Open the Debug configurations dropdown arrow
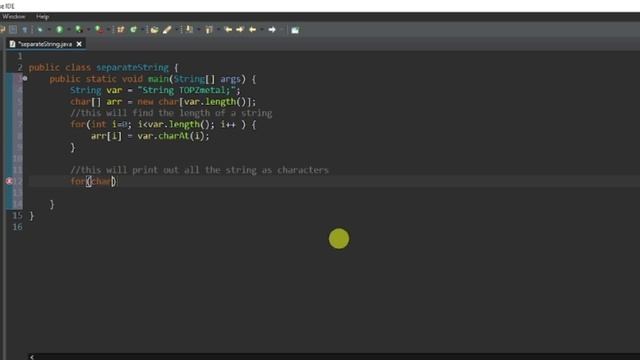The height and width of the screenshot is (360, 640). [x=49, y=30]
